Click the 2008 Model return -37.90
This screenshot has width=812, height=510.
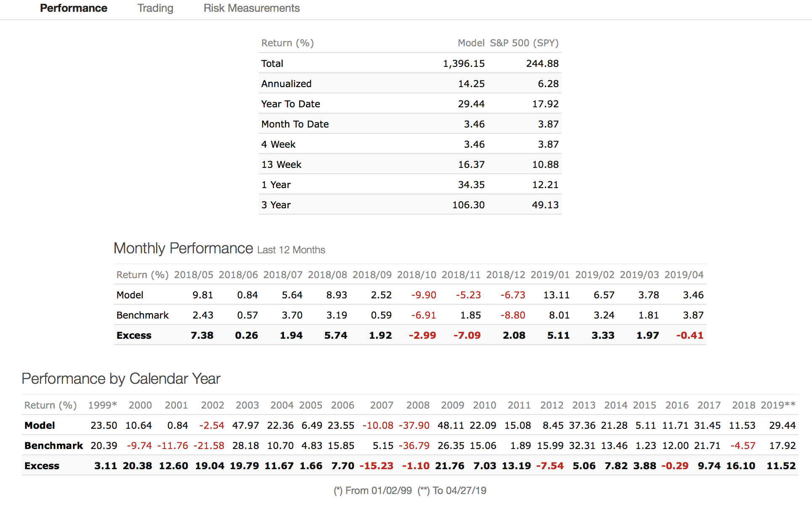(x=414, y=425)
